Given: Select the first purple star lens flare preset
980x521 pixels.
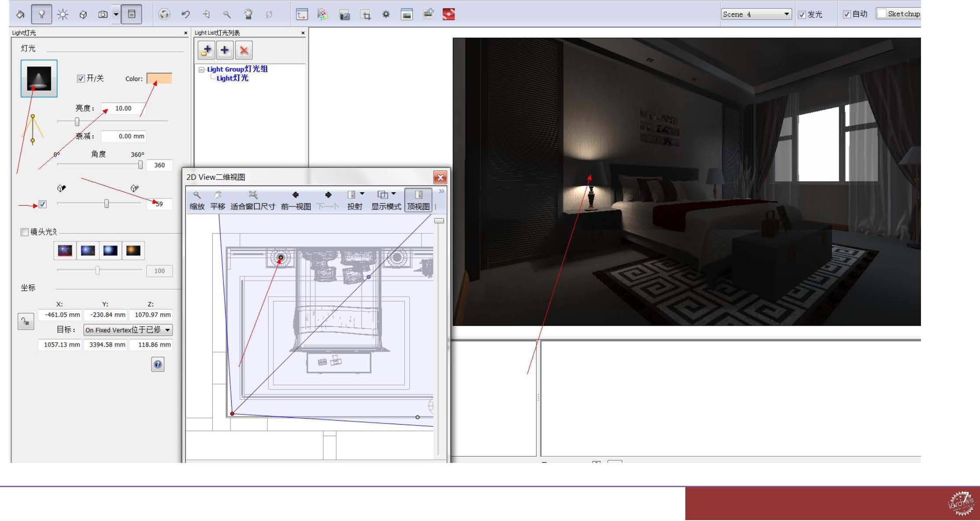Looking at the screenshot, I should (x=65, y=251).
